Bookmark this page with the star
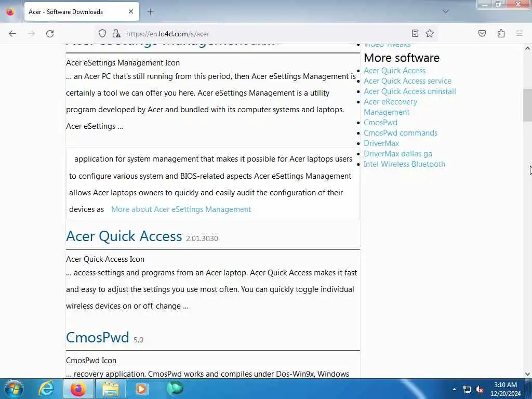The width and height of the screenshot is (532, 399). click(x=430, y=33)
